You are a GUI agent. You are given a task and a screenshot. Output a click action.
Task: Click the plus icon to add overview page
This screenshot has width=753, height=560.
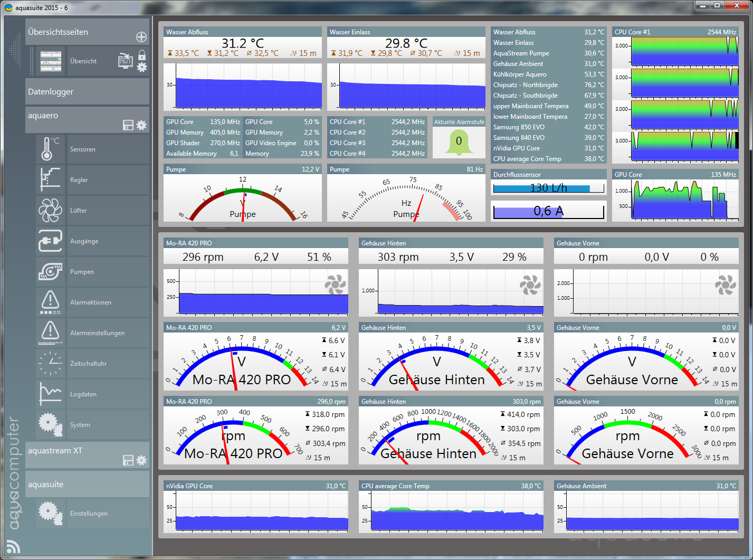click(x=141, y=37)
